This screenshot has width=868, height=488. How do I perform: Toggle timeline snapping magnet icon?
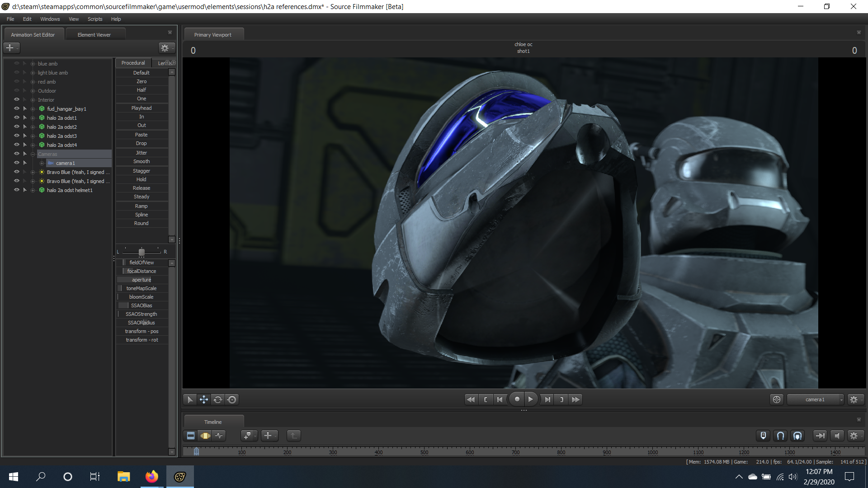point(780,436)
